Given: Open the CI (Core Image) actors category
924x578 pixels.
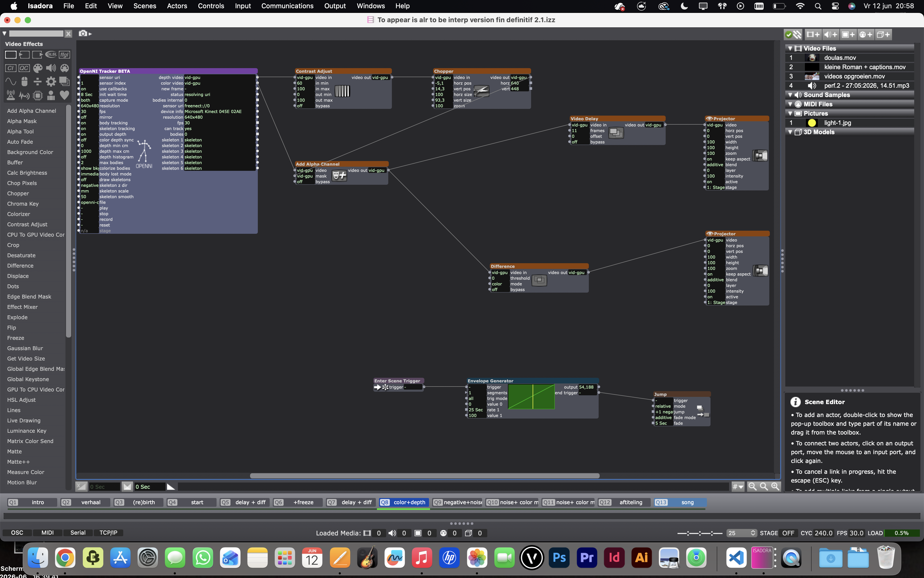Looking at the screenshot, I should (x=11, y=68).
